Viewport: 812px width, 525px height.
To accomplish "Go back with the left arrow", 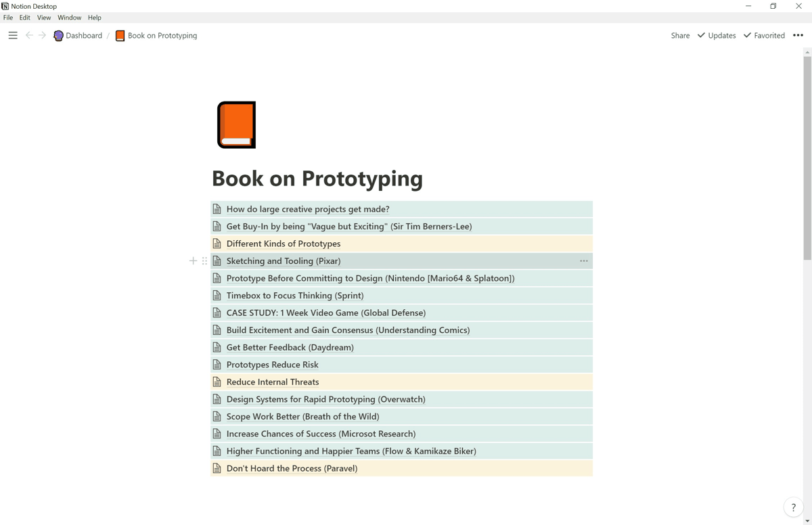I will (29, 35).
